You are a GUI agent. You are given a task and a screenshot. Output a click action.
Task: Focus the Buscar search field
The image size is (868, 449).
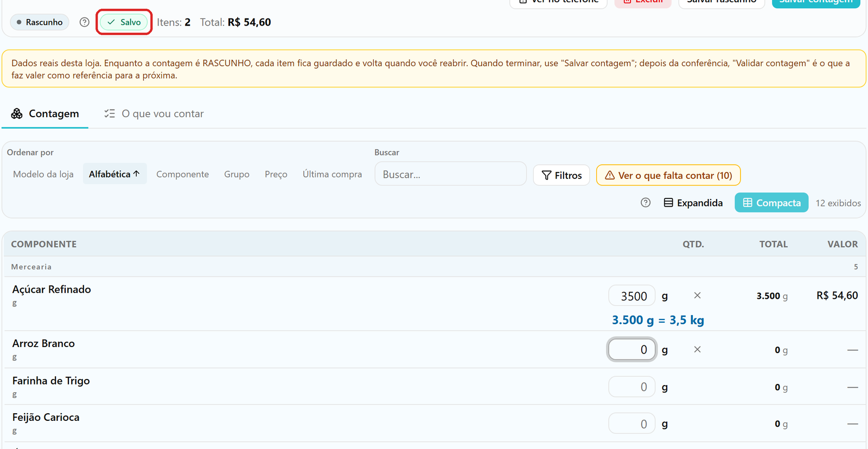pos(450,174)
